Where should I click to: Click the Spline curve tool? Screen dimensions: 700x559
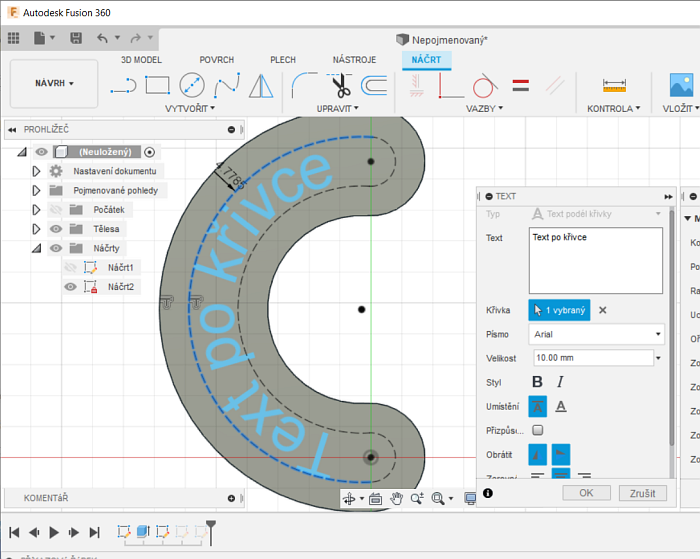point(227,86)
